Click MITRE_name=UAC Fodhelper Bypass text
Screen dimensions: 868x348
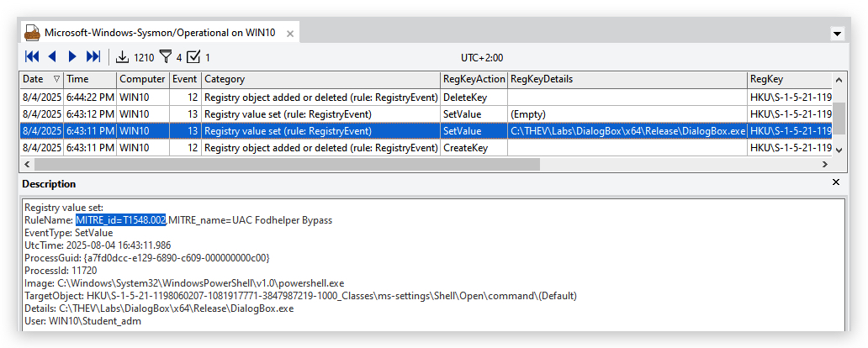coord(250,220)
